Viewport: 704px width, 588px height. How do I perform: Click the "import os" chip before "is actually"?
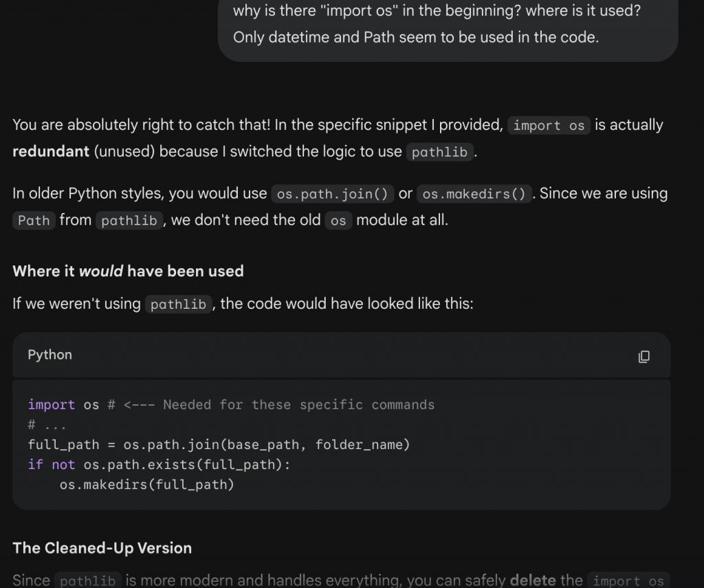[x=549, y=125]
